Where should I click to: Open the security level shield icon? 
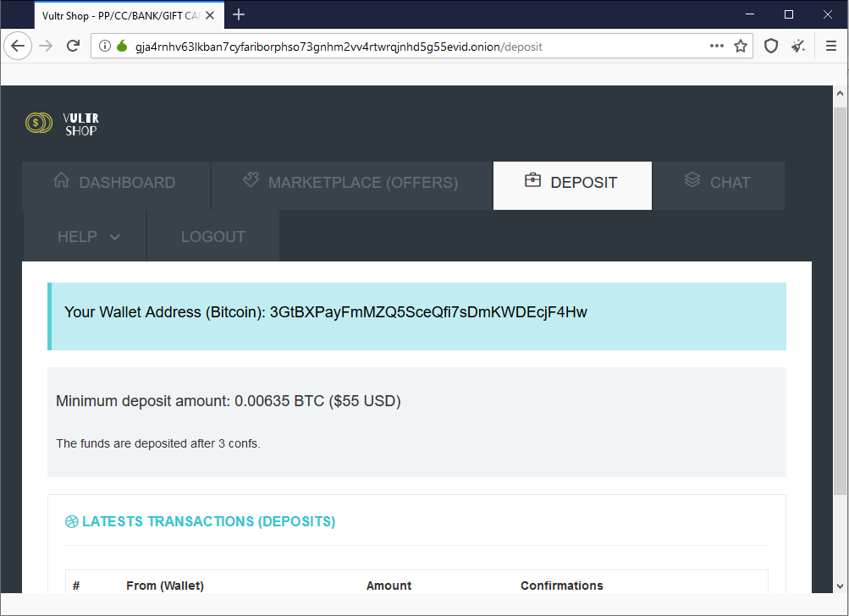pyautogui.click(x=771, y=47)
